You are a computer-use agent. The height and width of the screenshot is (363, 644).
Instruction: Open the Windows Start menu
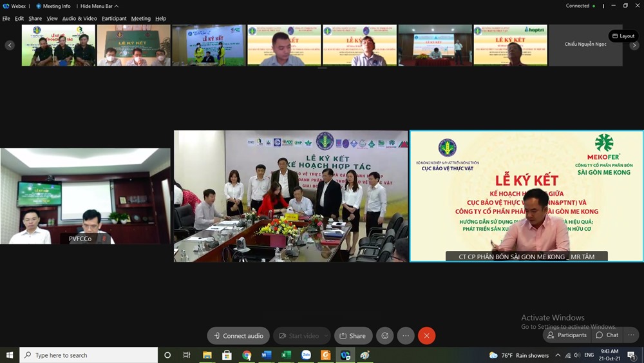tap(10, 355)
